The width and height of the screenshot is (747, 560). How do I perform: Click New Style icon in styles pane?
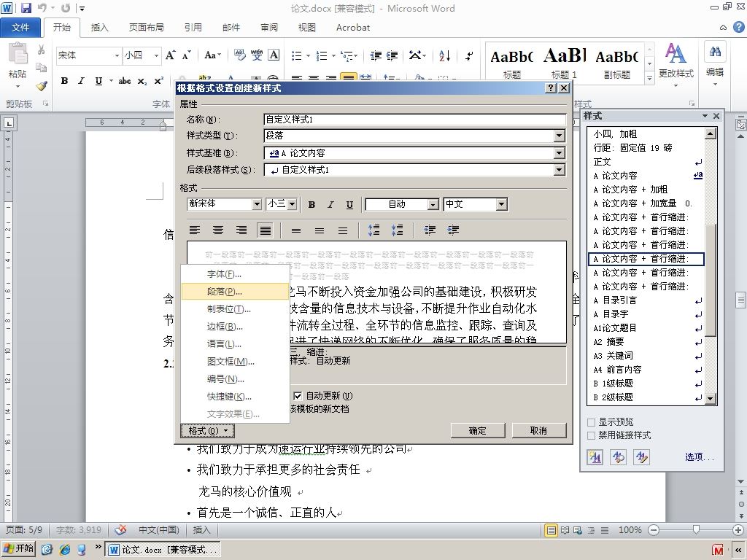[595, 457]
